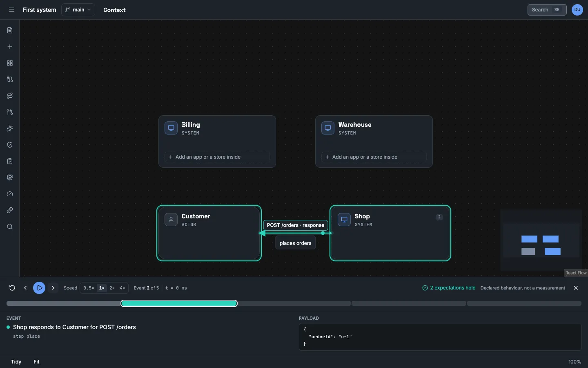Viewport: 588px width, 368px height.
Task: Step forward to the next event
Action: point(53,288)
